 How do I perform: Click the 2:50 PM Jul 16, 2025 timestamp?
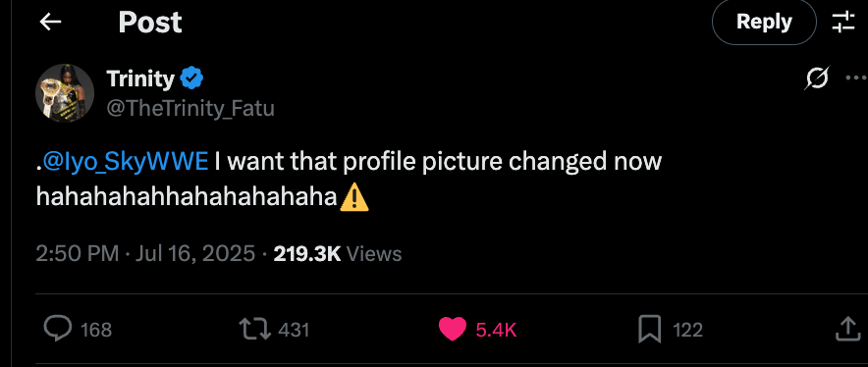point(145,254)
